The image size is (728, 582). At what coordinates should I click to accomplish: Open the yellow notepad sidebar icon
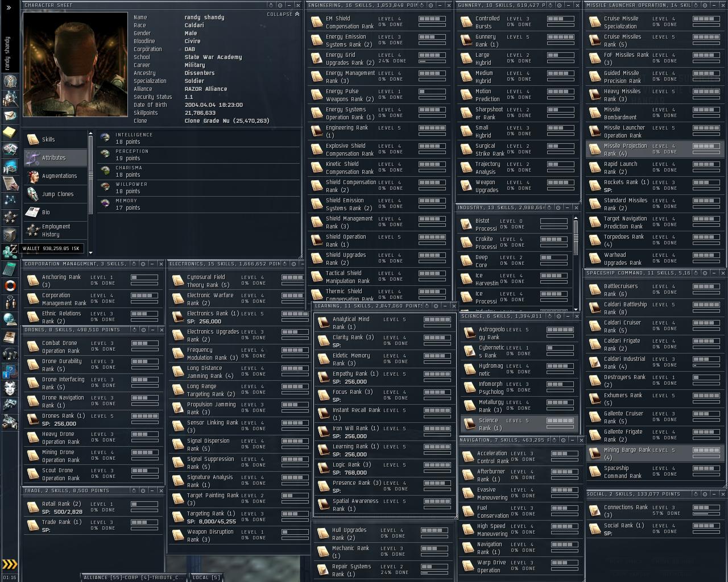click(10, 132)
